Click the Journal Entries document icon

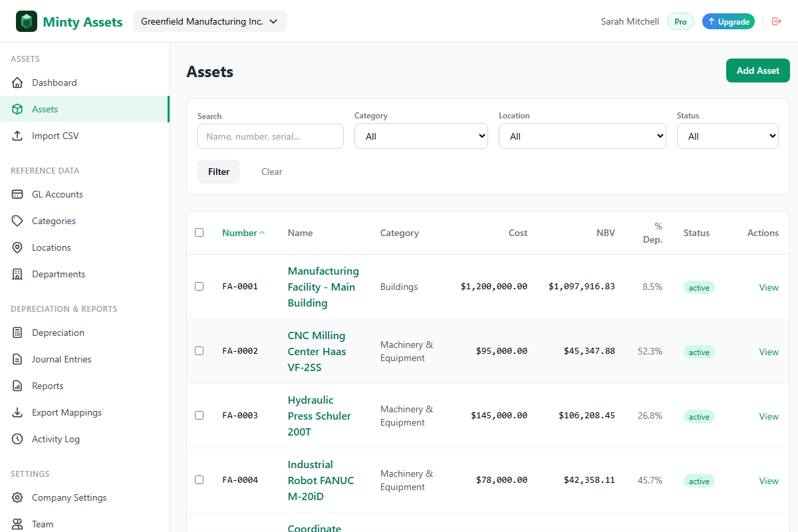pyautogui.click(x=18, y=359)
